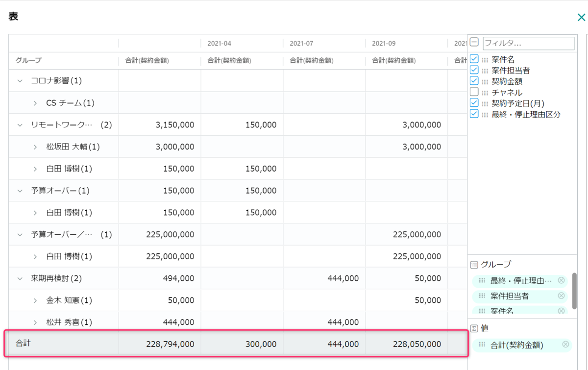
Task: Remove 最終・停止理由 chip from the group area
Action: coord(561,280)
